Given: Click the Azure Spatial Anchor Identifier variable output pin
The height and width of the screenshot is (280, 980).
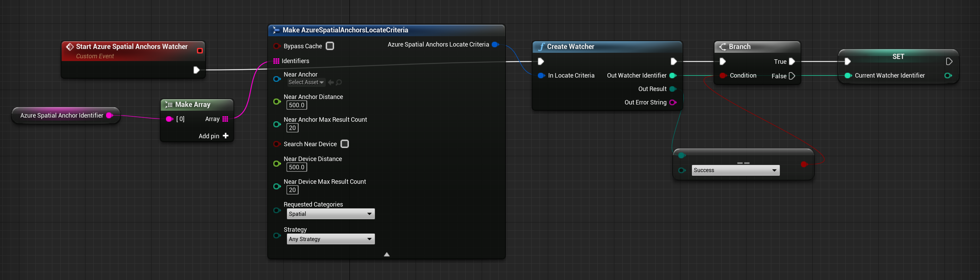Looking at the screenshot, I should [x=110, y=116].
